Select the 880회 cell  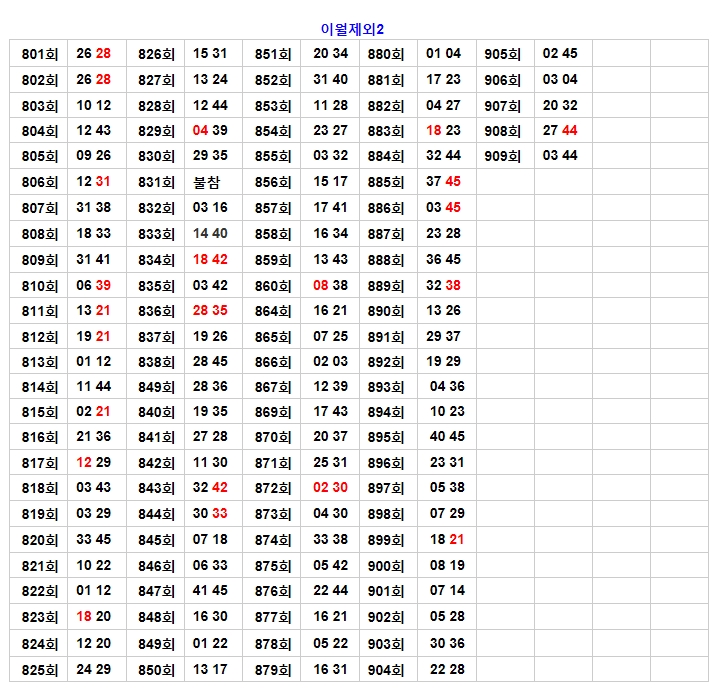coord(386,54)
